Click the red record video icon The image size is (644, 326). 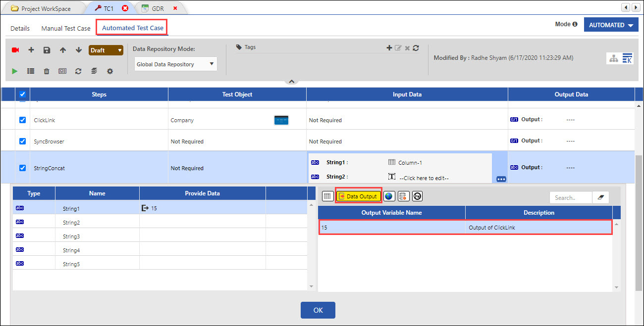click(x=15, y=50)
